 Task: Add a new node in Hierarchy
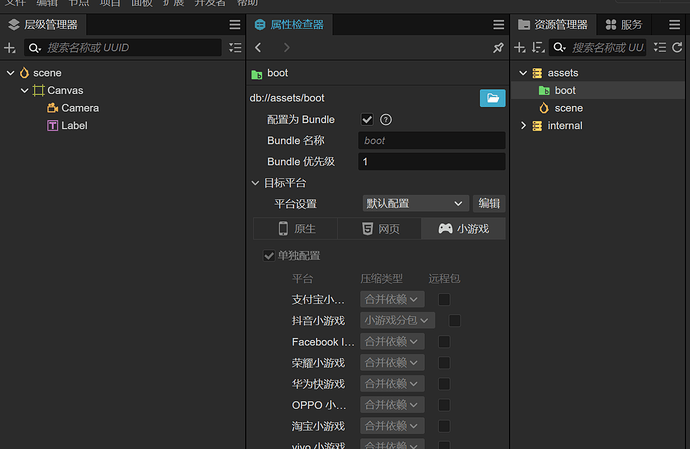click(10, 48)
